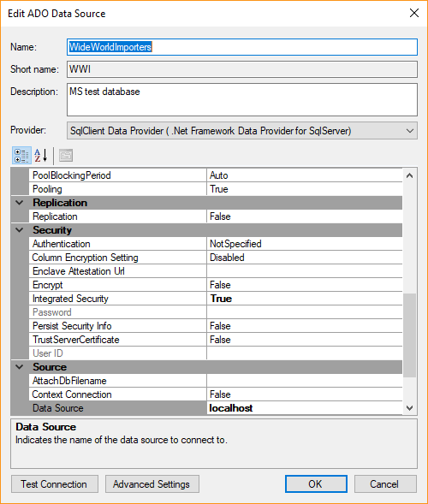Collapse the Security category
This screenshot has height=504, width=428.
point(20,230)
